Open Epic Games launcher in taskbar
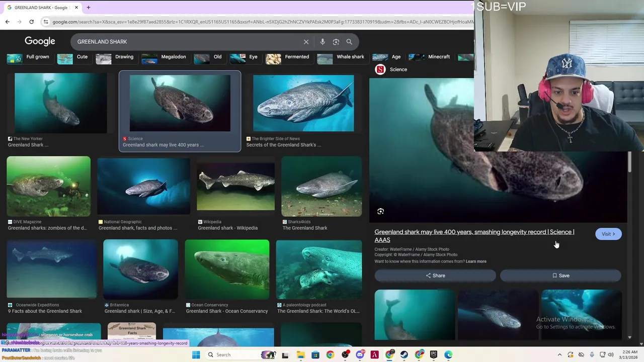Screen dimensions: 644x362 [434, 354]
